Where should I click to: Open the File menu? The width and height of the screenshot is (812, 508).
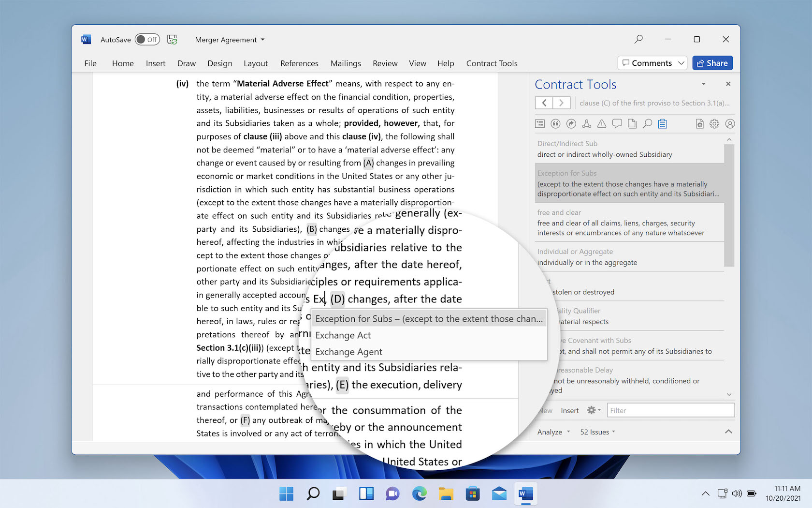(x=90, y=63)
